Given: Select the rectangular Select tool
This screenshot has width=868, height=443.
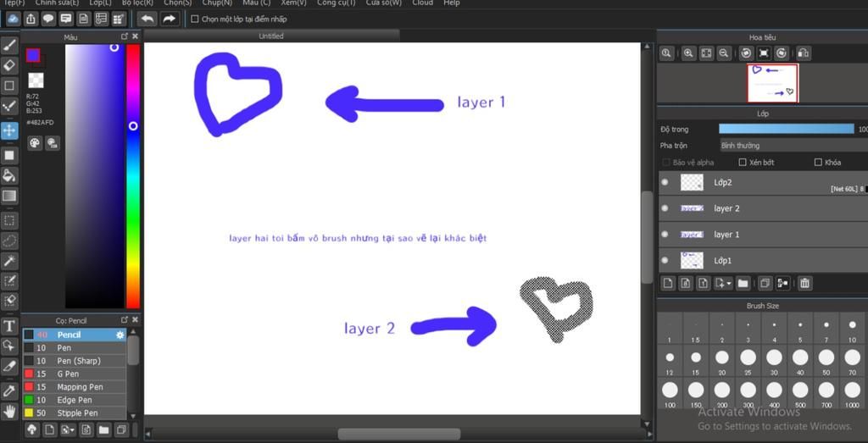Looking at the screenshot, I should [x=9, y=221].
